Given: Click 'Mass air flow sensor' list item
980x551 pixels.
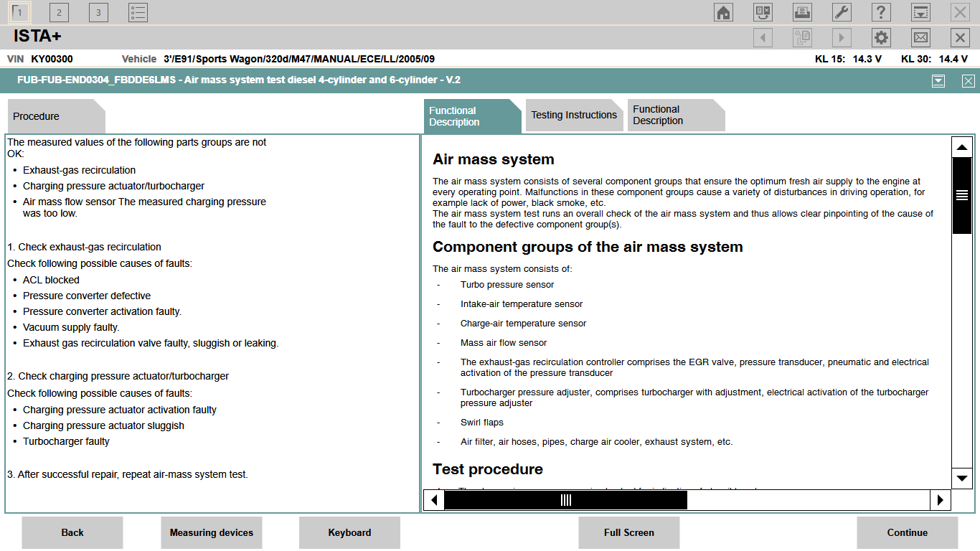Looking at the screenshot, I should 504,343.
